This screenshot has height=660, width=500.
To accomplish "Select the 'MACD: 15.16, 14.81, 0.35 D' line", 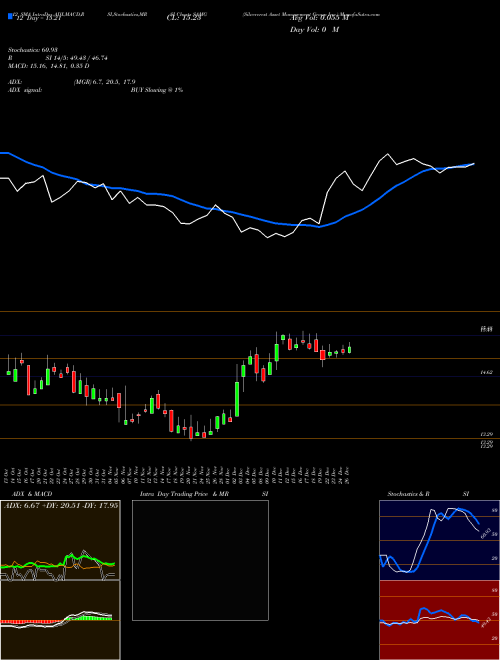I will [48, 66].
